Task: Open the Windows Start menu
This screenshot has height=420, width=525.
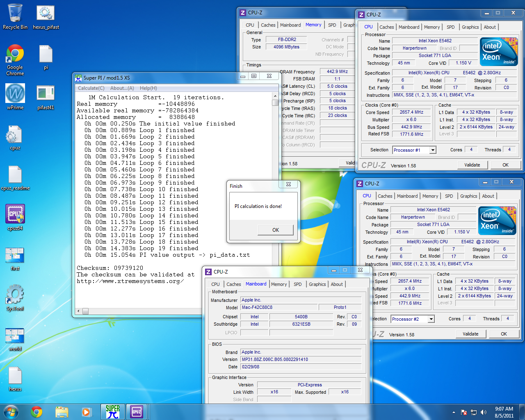Action: tap(11, 412)
